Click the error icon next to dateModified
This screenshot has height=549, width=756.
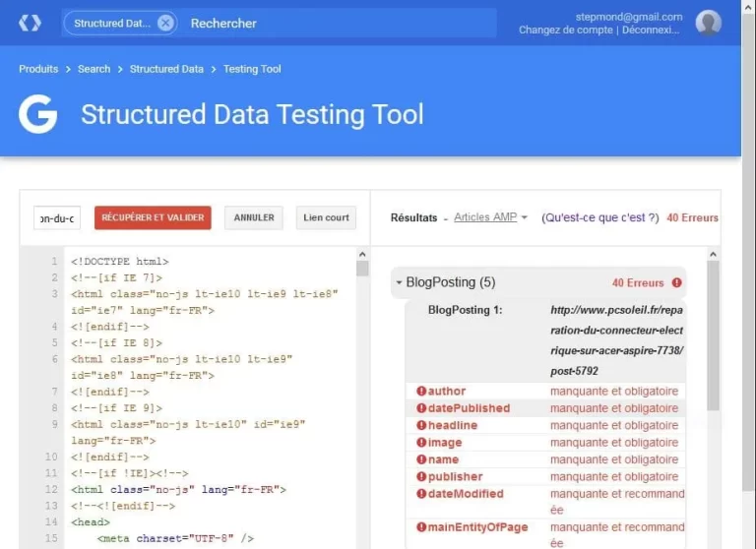tap(421, 494)
